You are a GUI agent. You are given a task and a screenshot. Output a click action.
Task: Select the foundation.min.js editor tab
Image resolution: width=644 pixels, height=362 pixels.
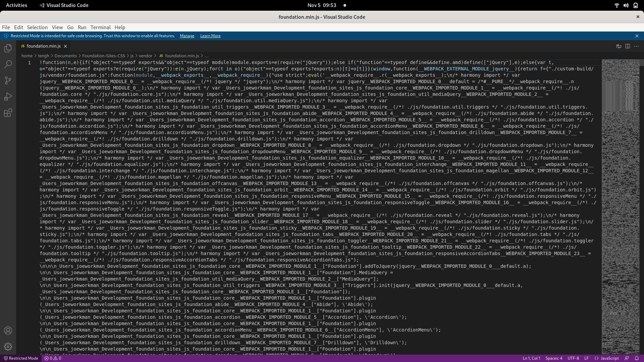pos(44,46)
